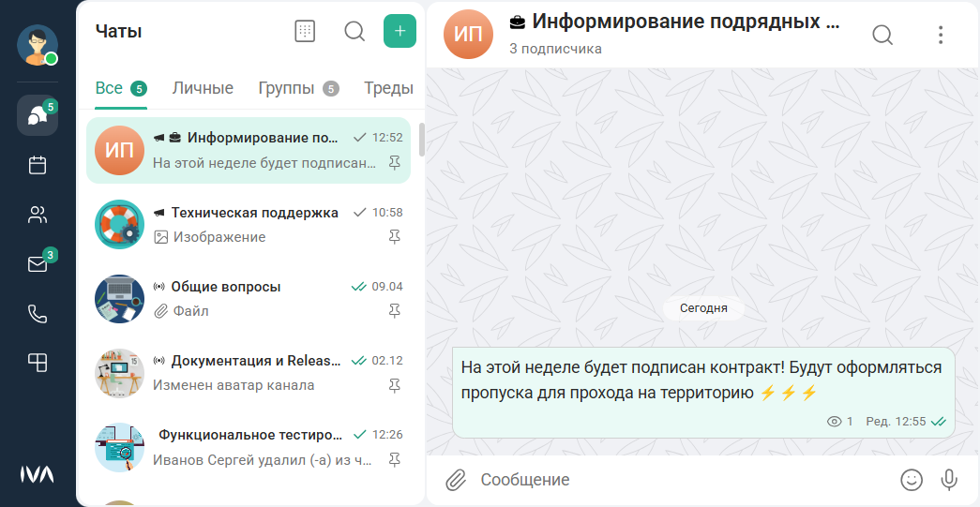Open the Rooms grid icon in sidebar
The height and width of the screenshot is (507, 980).
[38, 363]
